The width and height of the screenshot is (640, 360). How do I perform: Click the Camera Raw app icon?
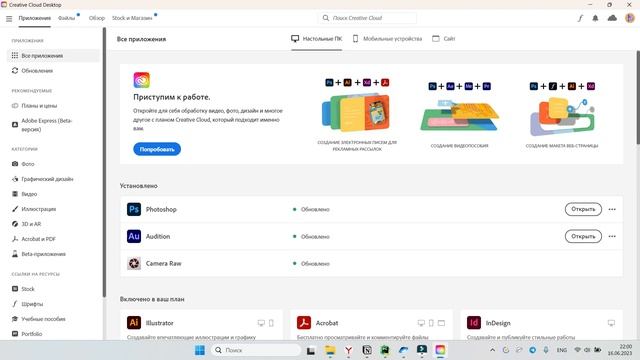[134, 264]
